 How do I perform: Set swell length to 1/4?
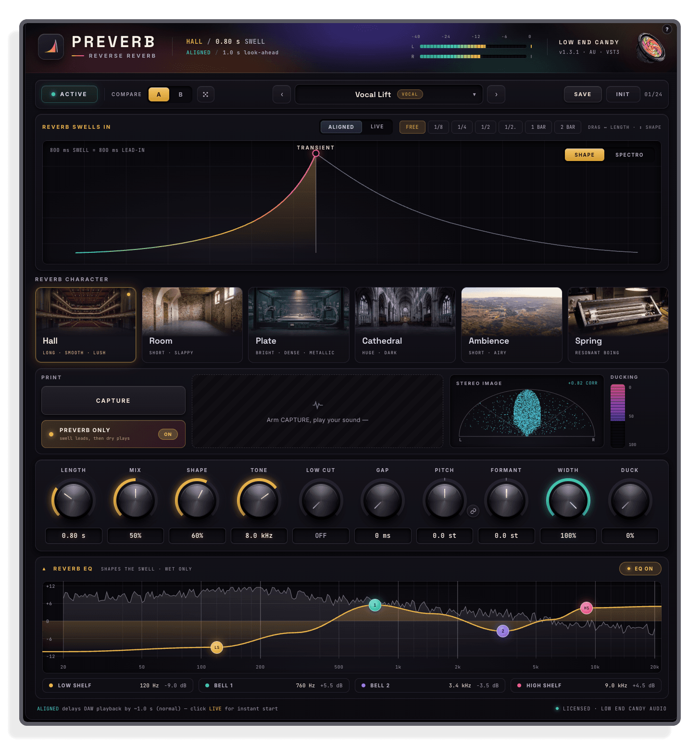tap(462, 127)
